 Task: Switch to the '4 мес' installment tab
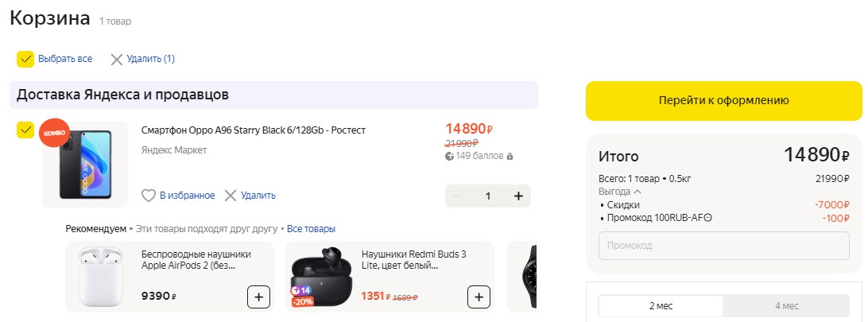point(785,306)
